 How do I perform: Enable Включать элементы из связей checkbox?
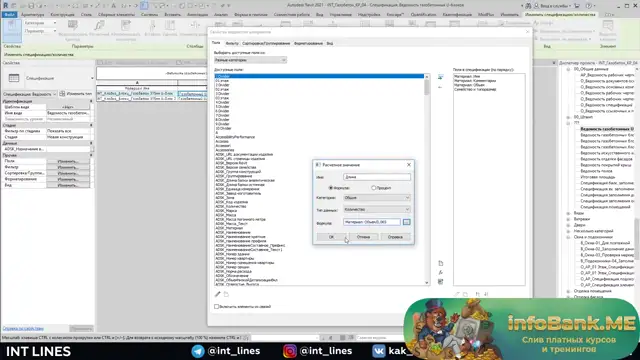coord(216,307)
